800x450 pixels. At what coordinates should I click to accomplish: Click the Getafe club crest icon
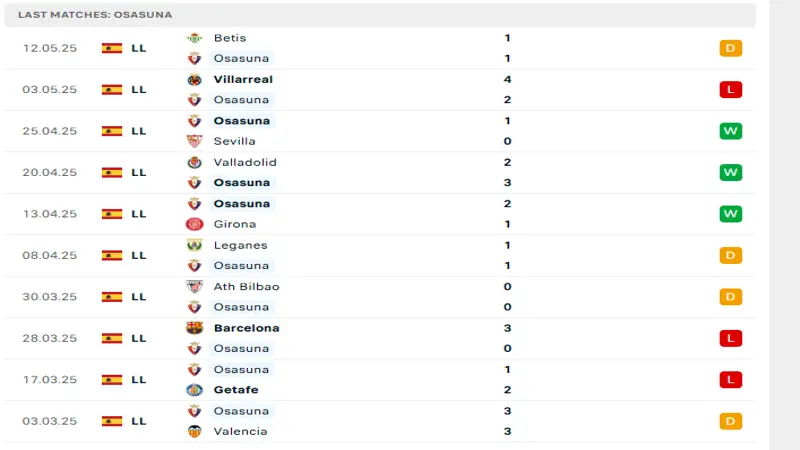point(194,390)
